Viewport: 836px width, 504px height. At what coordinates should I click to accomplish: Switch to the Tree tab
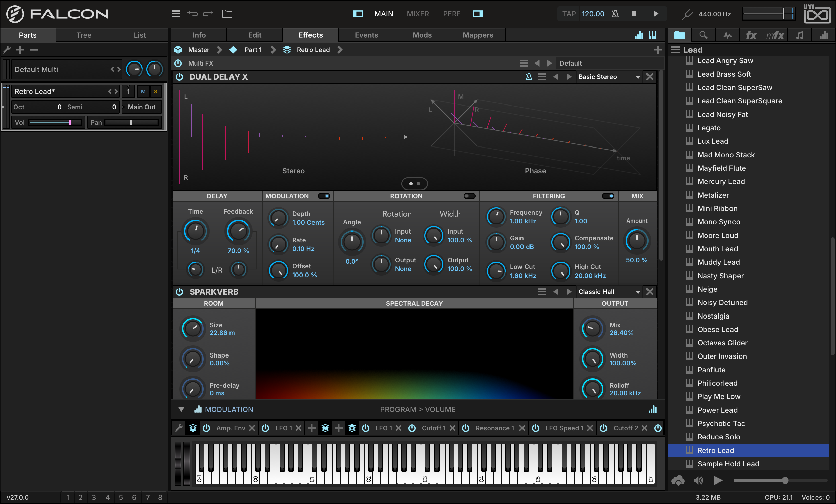point(84,35)
